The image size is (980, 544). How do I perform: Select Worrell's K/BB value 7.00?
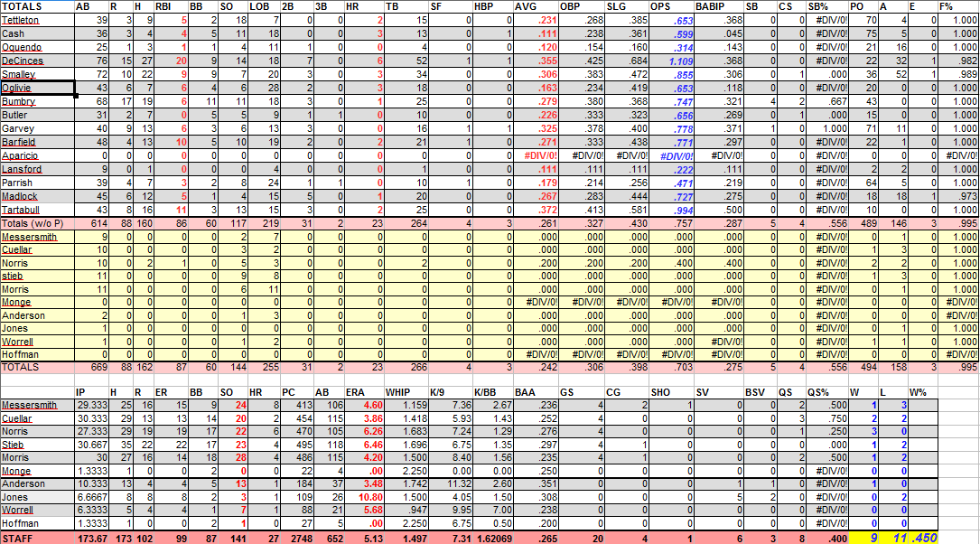pyautogui.click(x=492, y=511)
